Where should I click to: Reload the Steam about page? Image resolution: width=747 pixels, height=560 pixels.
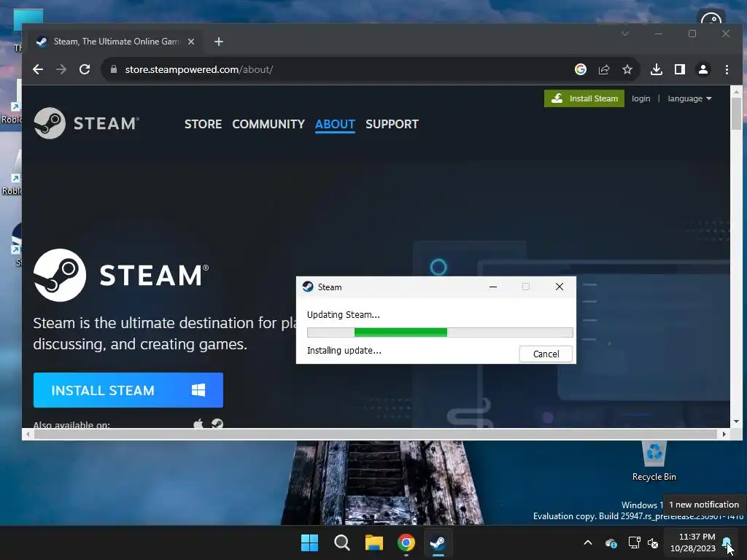point(85,69)
